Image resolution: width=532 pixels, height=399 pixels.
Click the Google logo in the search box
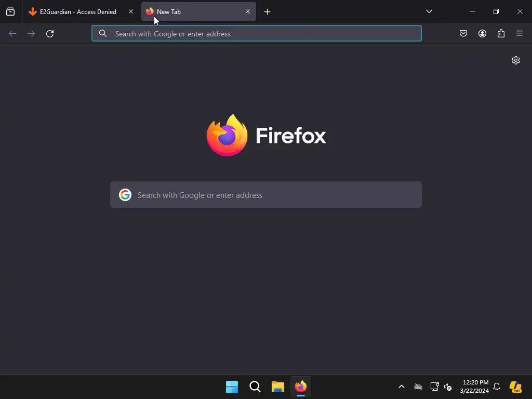click(125, 195)
